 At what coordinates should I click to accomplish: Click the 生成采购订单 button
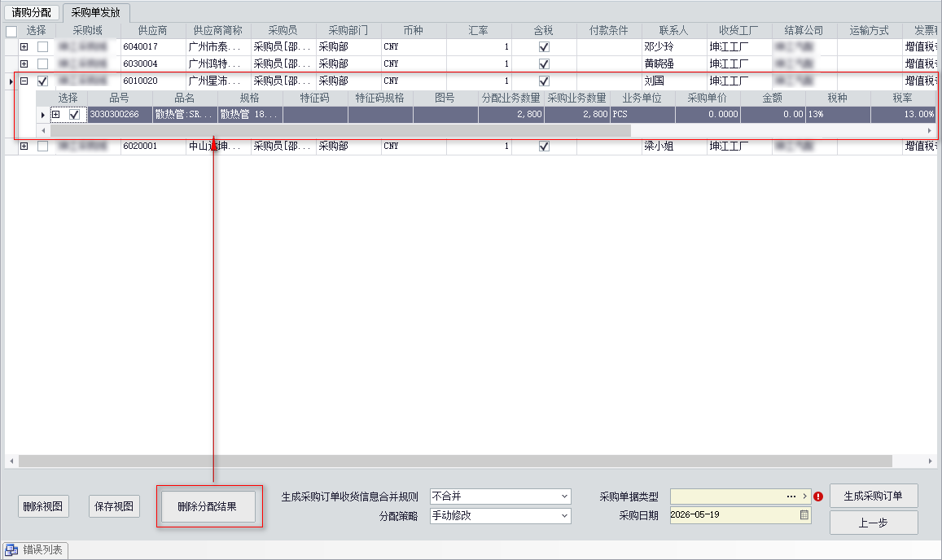(x=874, y=496)
